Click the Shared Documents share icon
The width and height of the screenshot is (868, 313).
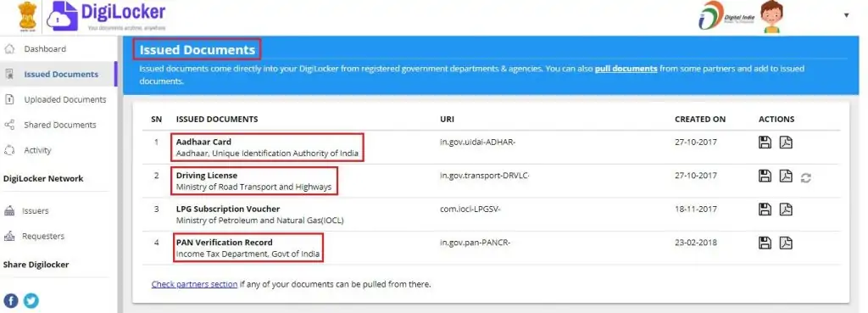pos(9,125)
